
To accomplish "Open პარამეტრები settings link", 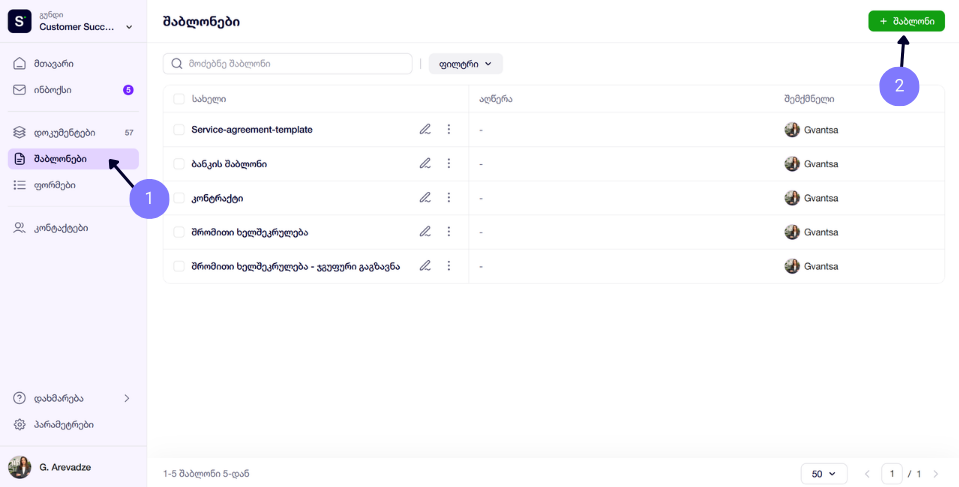I will click(73, 425).
